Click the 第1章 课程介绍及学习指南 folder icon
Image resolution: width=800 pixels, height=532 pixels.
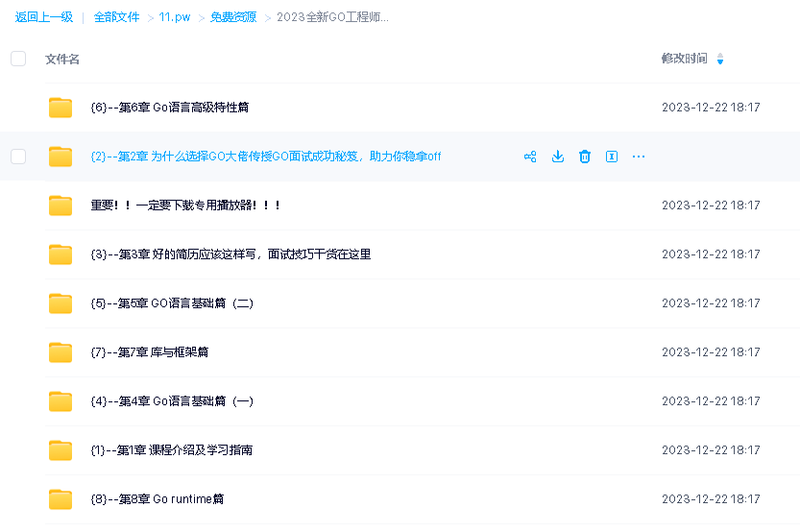61,450
